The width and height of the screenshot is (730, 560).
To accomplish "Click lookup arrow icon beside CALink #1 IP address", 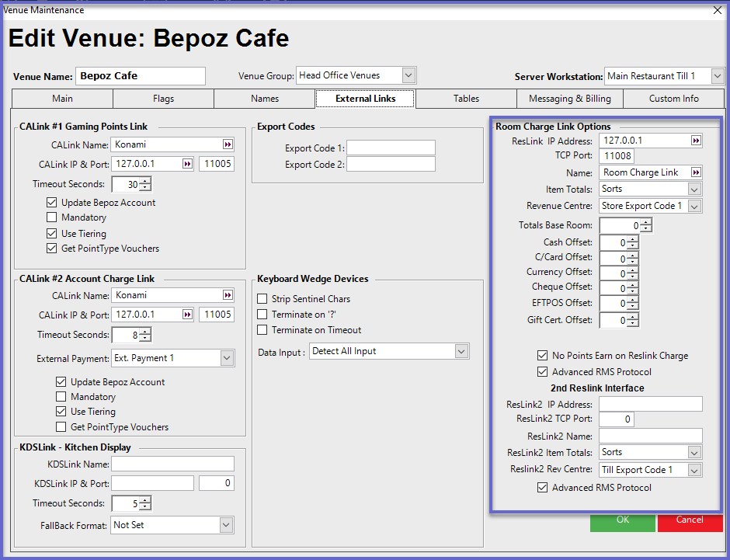I will point(187,164).
